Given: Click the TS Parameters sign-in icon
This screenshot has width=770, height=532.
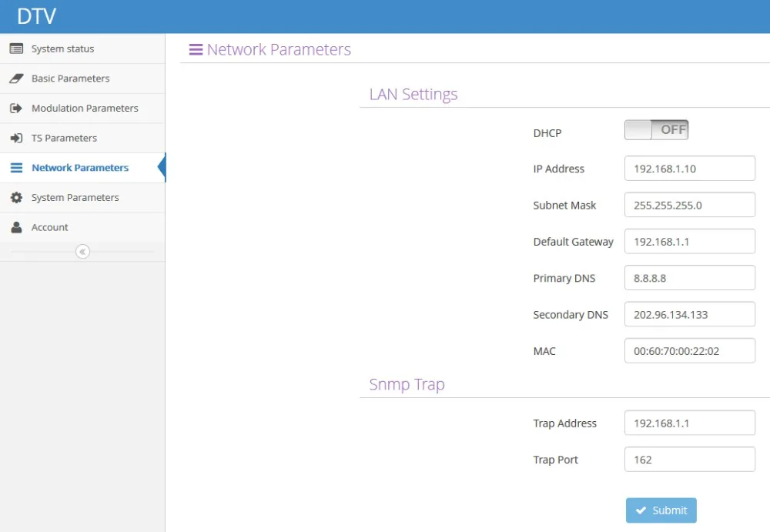Looking at the screenshot, I should pyautogui.click(x=16, y=138).
